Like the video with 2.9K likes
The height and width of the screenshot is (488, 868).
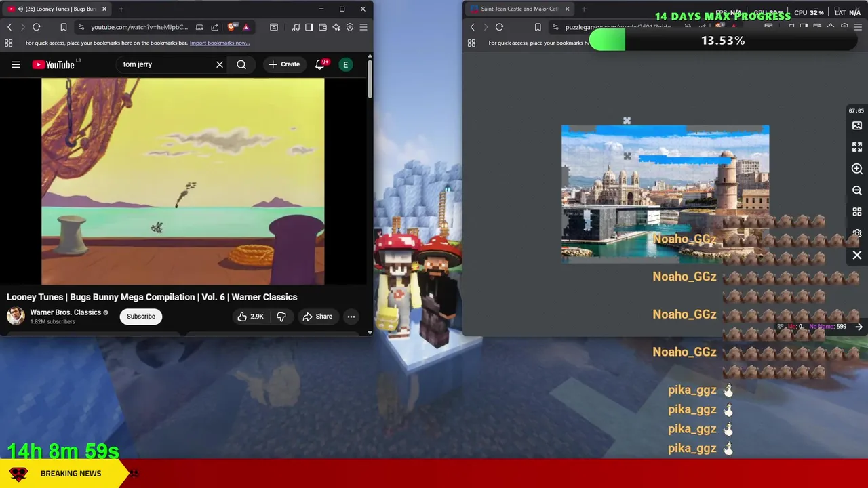point(250,317)
